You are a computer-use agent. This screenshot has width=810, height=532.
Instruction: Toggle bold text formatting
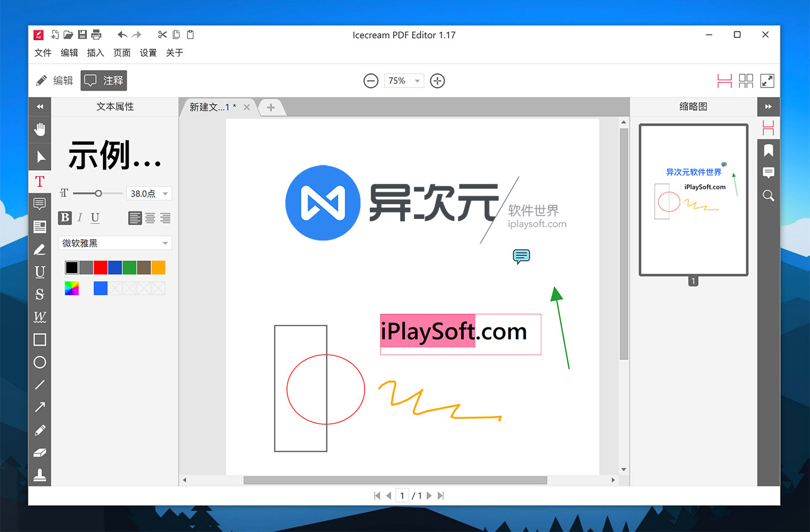(x=64, y=218)
